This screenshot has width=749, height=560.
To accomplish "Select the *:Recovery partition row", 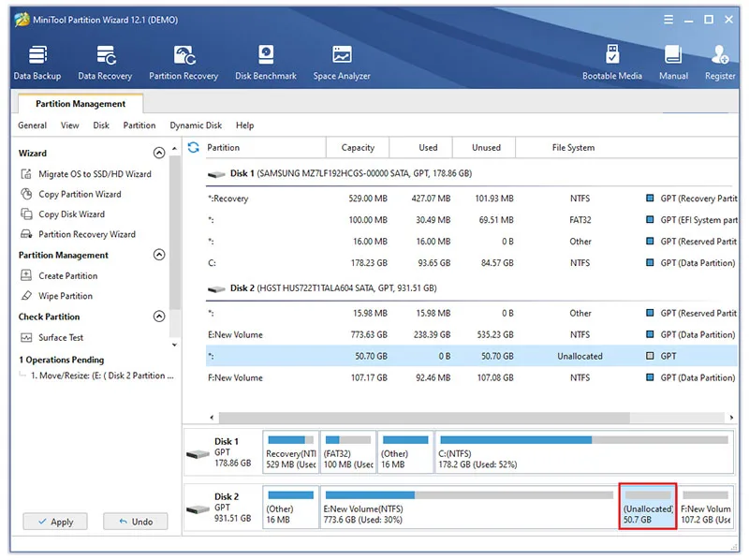I will point(471,199).
